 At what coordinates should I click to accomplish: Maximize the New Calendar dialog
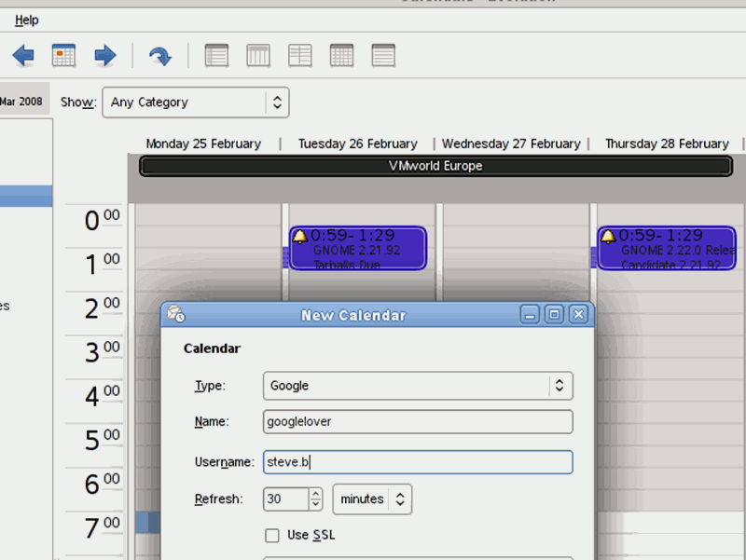click(x=554, y=315)
